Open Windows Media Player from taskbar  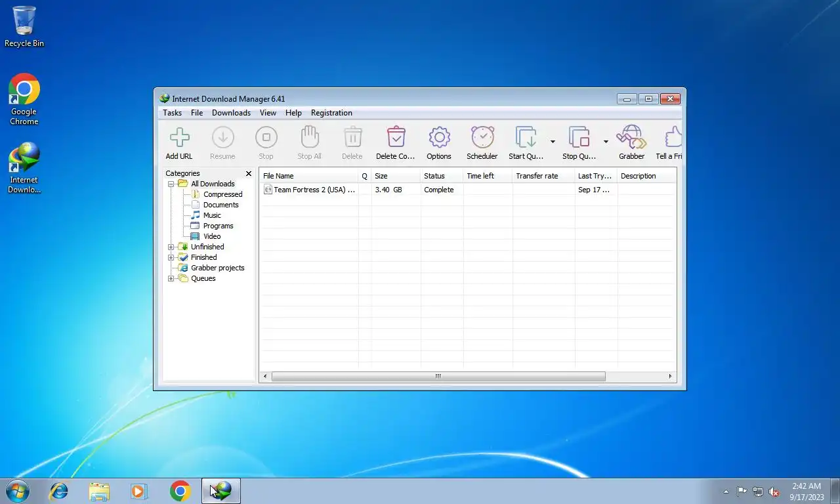pos(139,491)
